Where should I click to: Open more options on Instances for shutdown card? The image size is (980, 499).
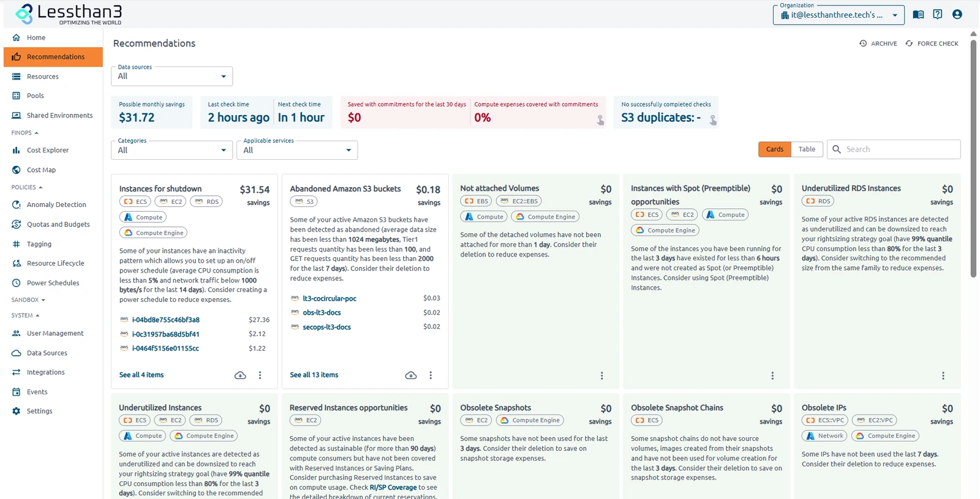point(260,375)
